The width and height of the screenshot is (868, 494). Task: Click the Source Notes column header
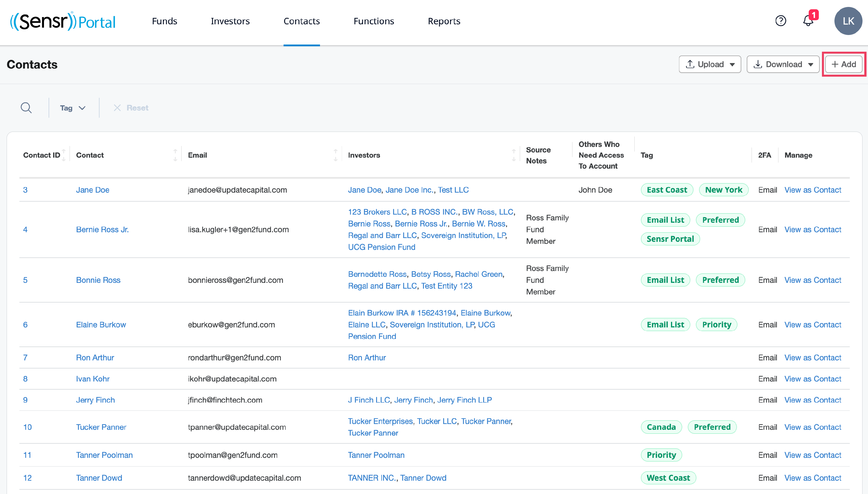coord(538,155)
